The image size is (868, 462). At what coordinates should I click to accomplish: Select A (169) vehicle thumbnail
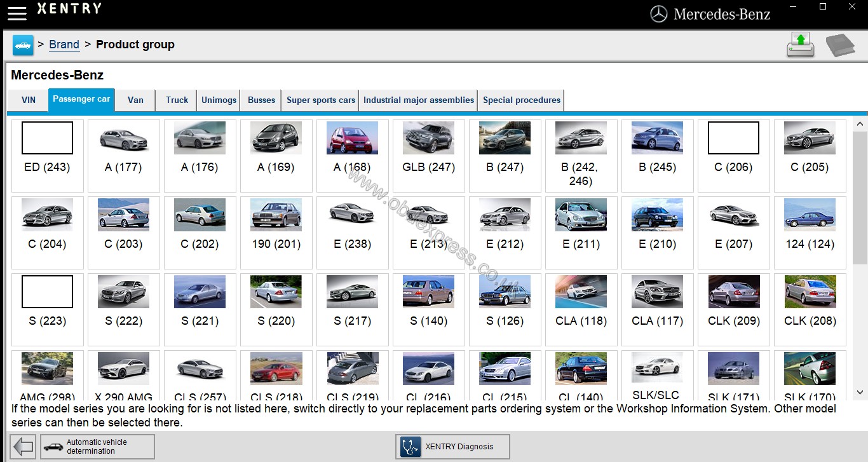pyautogui.click(x=276, y=156)
